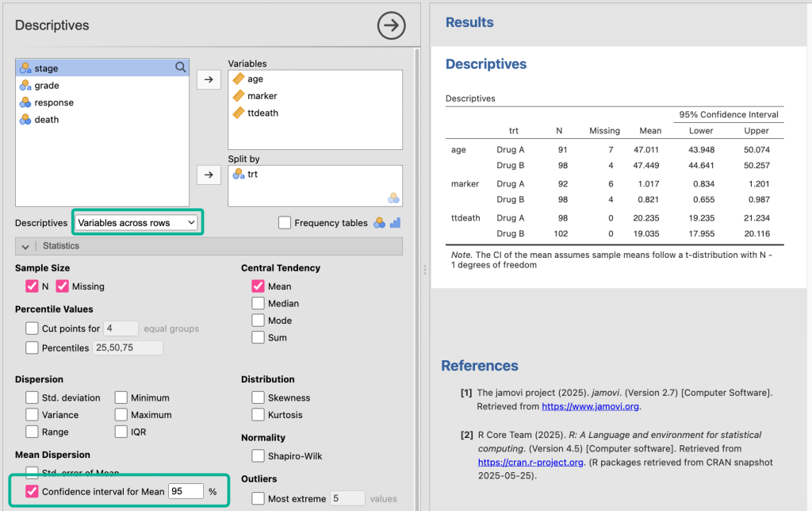Check the Variance option

tap(32, 415)
